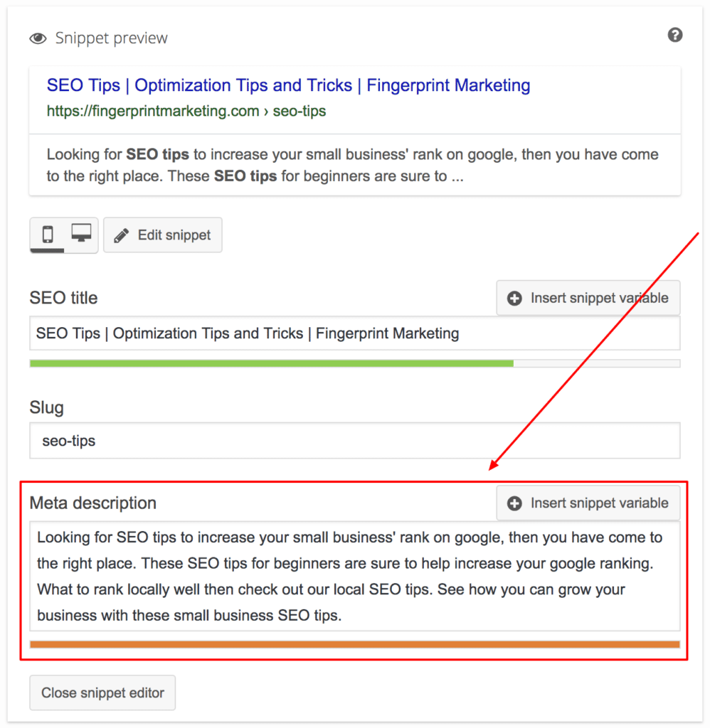Switch to mobile preview mode

[48, 234]
